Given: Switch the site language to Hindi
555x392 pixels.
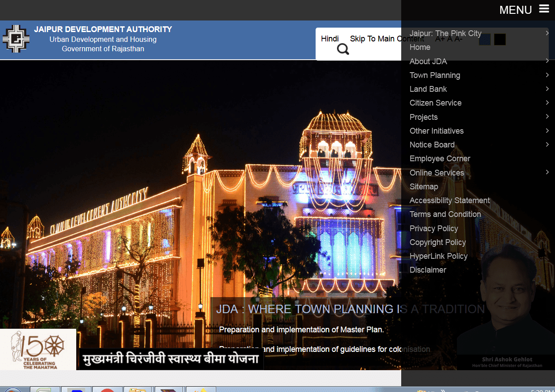Looking at the screenshot, I should [330, 39].
